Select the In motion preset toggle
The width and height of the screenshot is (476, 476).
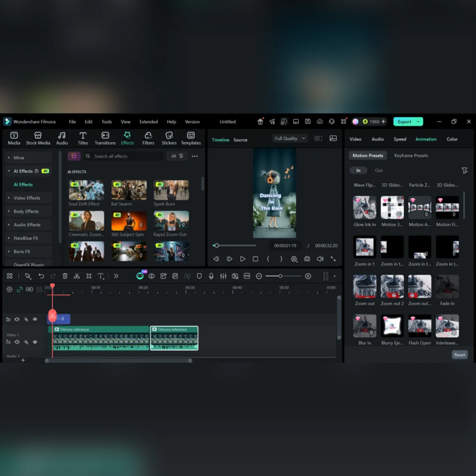click(358, 170)
